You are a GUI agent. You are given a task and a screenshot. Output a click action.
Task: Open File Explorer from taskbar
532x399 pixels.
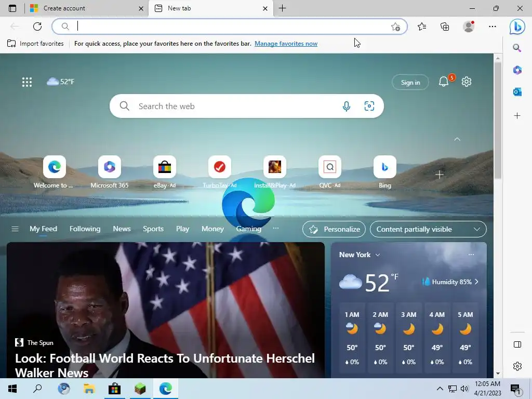(x=89, y=389)
